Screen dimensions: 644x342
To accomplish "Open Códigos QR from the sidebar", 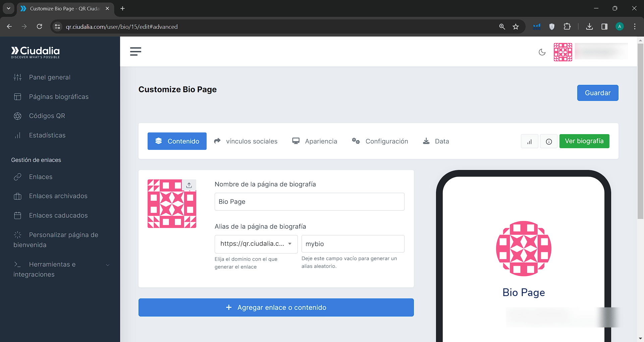I will coord(47,116).
